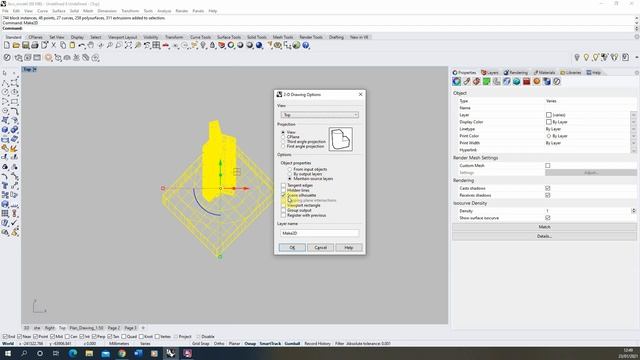Click the Cut scissors icon
Image resolution: width=640 pixels, height=360 pixels.
point(53,45)
